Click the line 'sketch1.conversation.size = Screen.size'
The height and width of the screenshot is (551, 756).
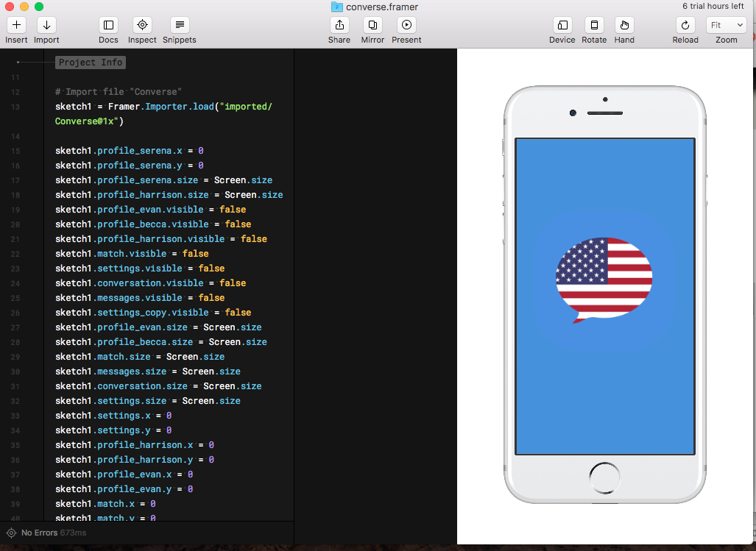click(158, 385)
